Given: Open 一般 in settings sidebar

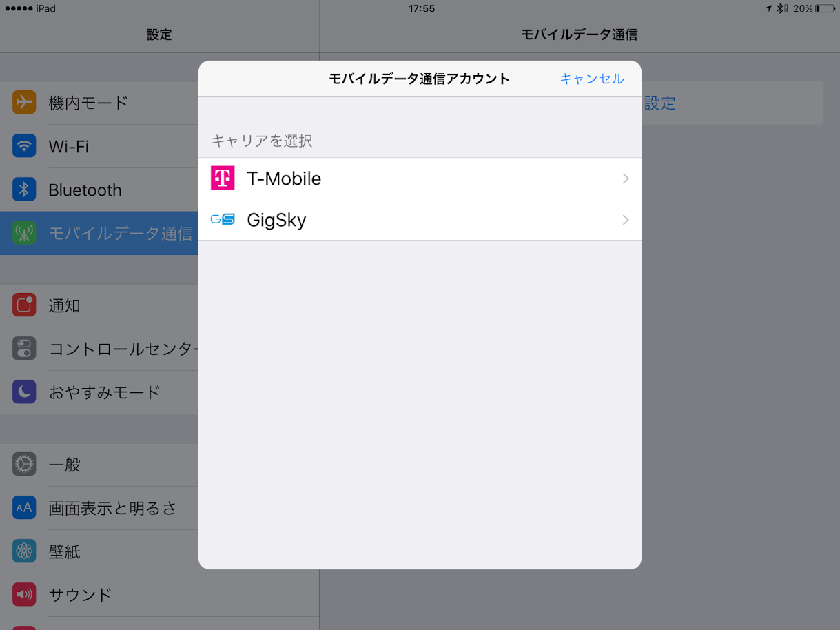Looking at the screenshot, I should coord(99,465).
